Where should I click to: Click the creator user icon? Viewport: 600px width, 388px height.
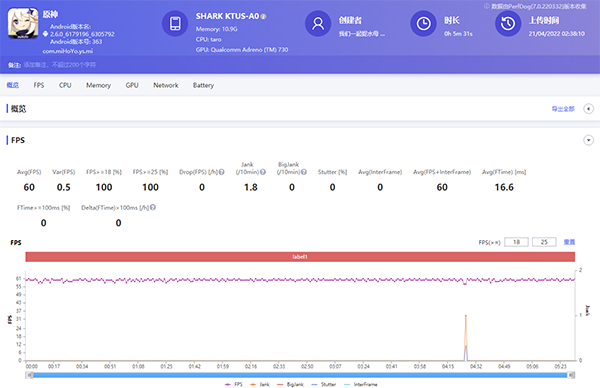pyautogui.click(x=318, y=23)
